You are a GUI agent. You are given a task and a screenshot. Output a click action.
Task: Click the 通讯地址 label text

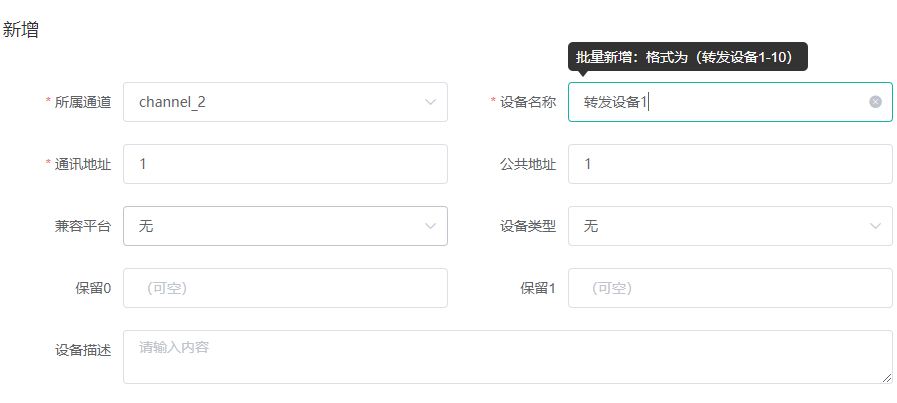[x=82, y=164]
